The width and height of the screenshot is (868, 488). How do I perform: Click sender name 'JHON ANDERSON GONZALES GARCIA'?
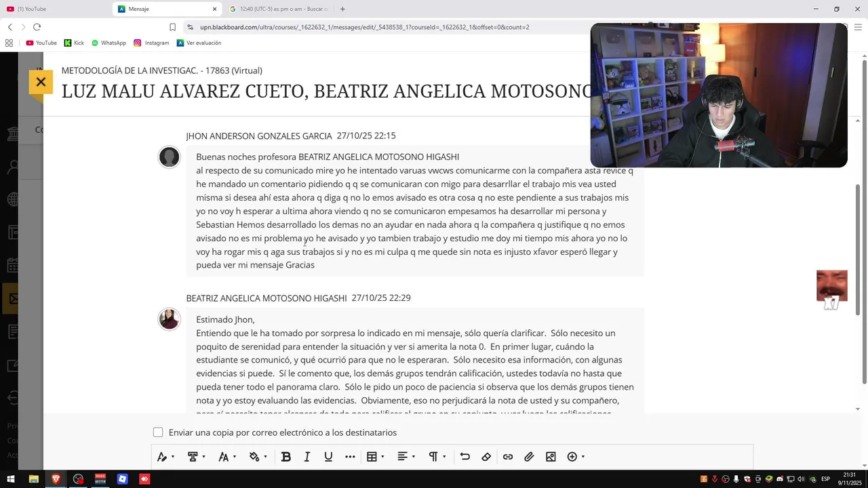pos(259,136)
